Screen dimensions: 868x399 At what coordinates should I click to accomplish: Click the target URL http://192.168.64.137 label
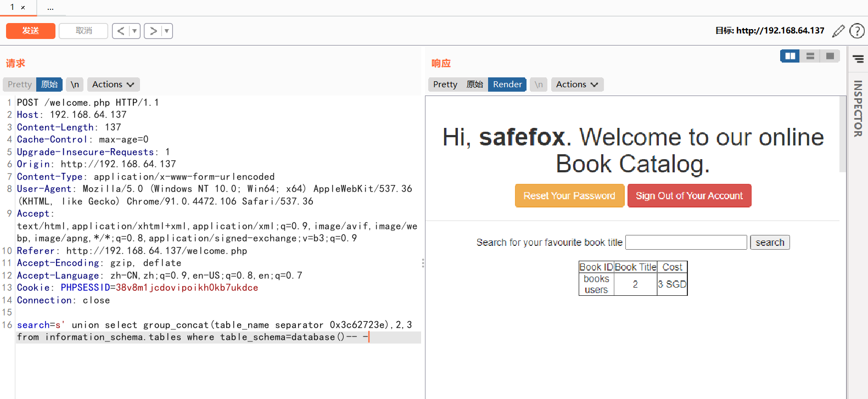[780, 31]
